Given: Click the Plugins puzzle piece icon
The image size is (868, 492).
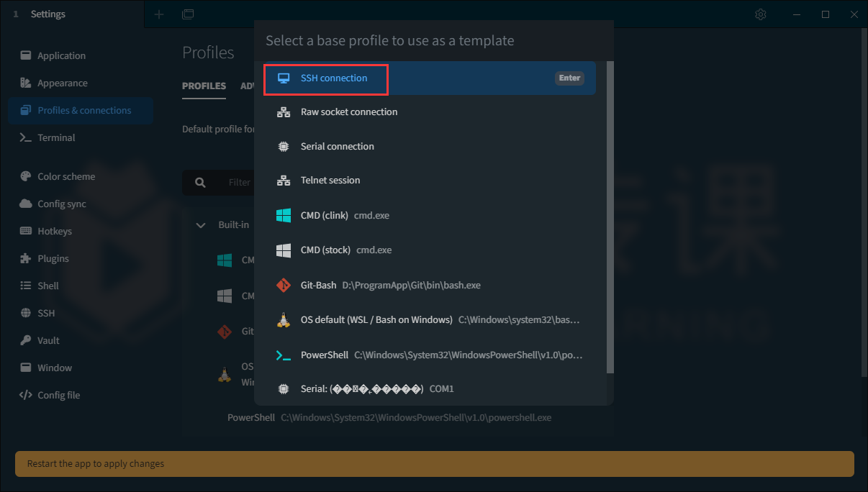Looking at the screenshot, I should click(25, 258).
